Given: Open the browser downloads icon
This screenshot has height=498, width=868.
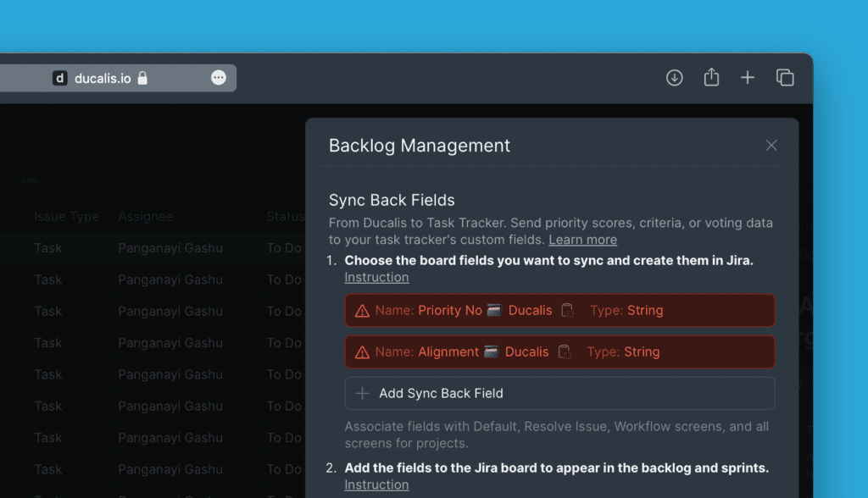Looking at the screenshot, I should pos(674,78).
